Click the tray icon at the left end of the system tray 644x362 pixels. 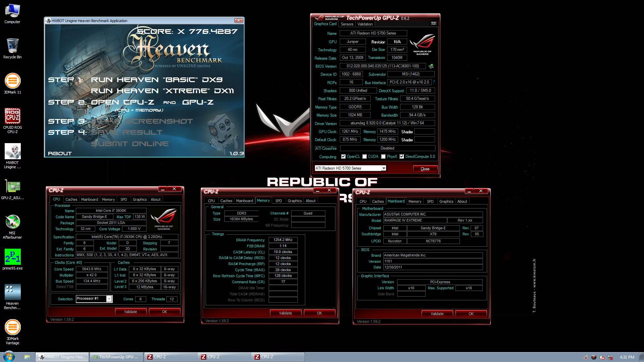[586, 357]
